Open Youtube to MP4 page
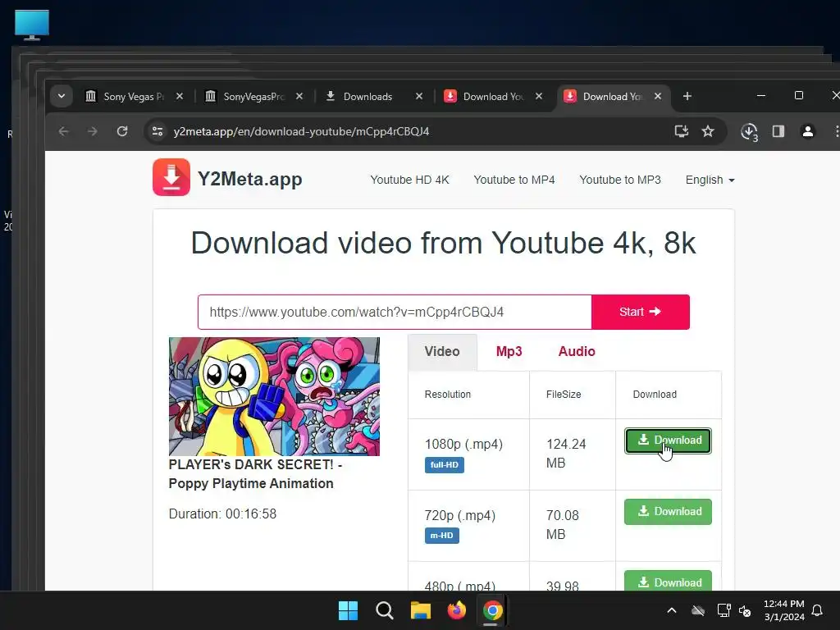This screenshot has height=630, width=840. point(514,180)
